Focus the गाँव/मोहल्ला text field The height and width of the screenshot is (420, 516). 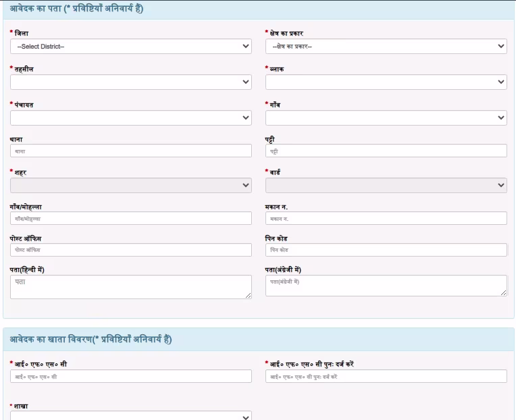click(130, 219)
